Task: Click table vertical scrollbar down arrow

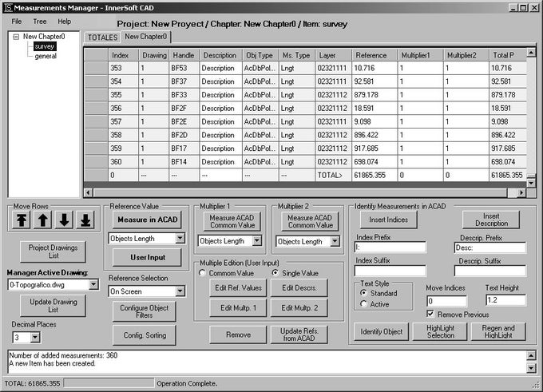Action: [531, 183]
